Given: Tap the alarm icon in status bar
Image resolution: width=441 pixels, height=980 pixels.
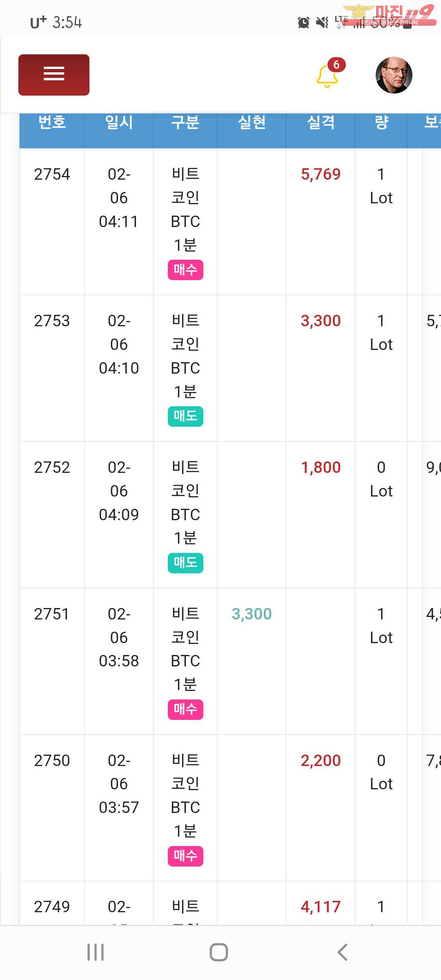Looking at the screenshot, I should click(303, 22).
